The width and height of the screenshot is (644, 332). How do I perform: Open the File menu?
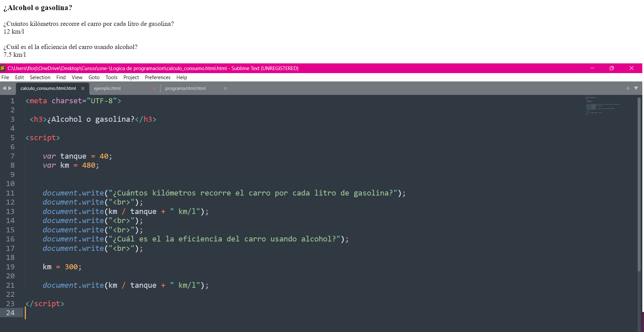(5, 77)
